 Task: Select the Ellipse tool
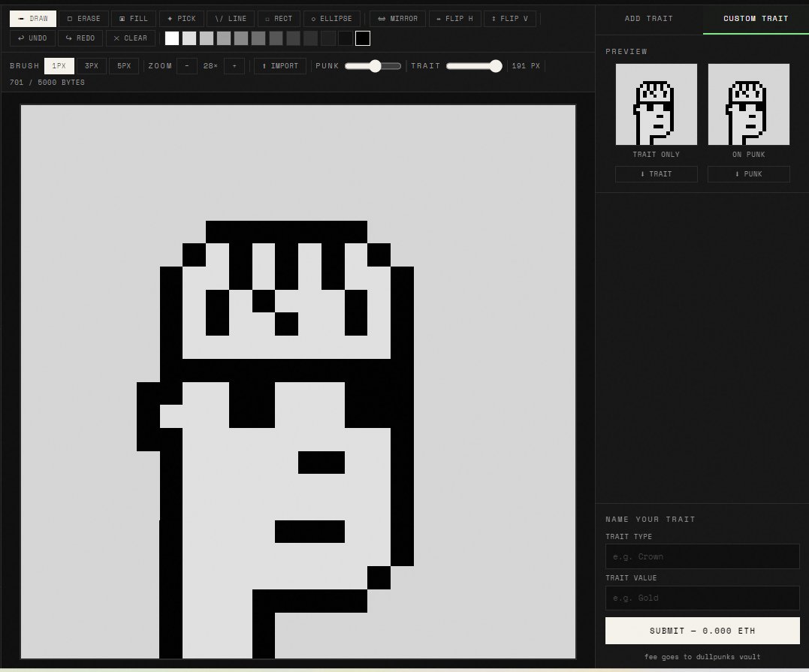click(332, 19)
